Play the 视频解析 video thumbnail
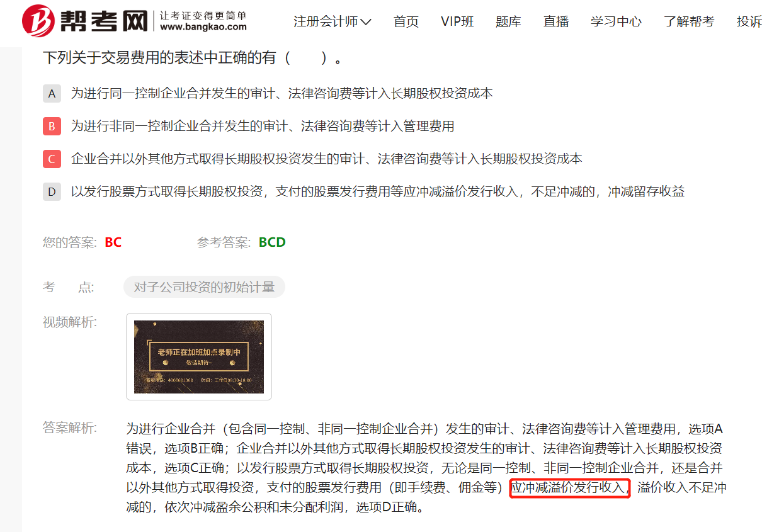762x532 pixels. pos(199,357)
